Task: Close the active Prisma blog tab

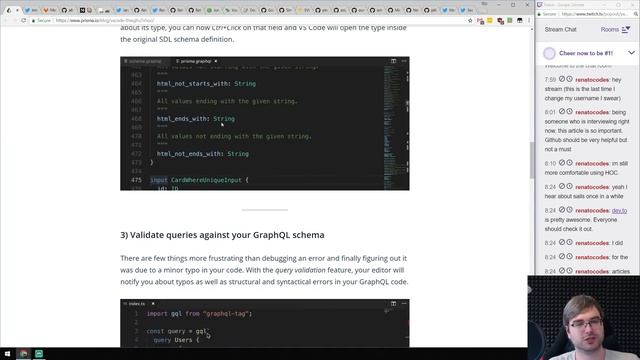Action: [18, 10]
